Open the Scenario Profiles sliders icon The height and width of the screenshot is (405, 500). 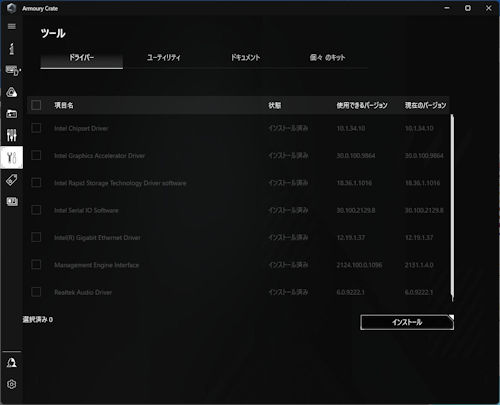coord(12,135)
